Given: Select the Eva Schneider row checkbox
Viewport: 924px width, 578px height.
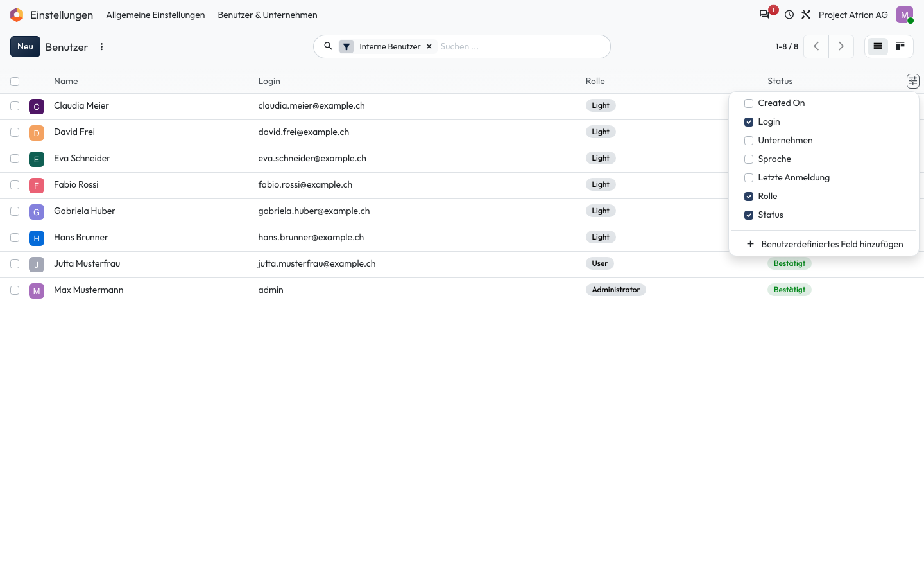Looking at the screenshot, I should click(x=15, y=159).
